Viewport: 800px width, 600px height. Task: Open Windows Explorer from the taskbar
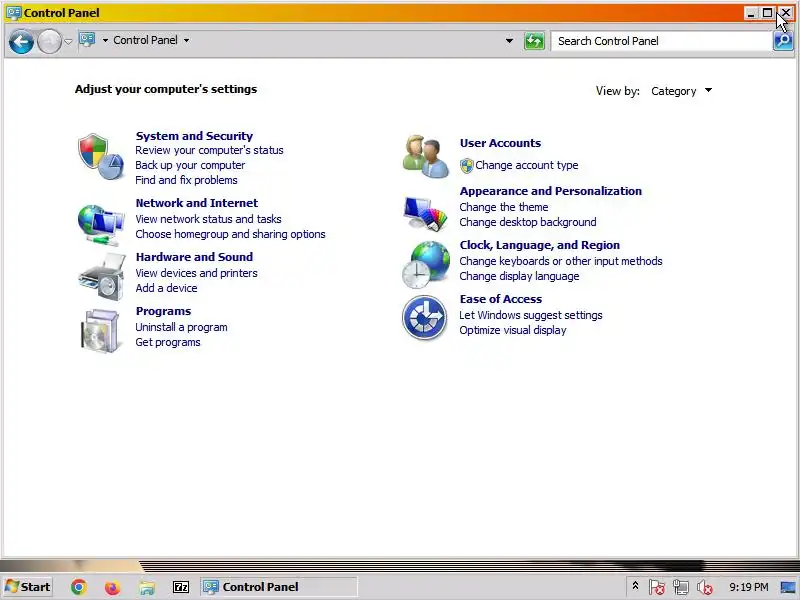[x=147, y=587]
